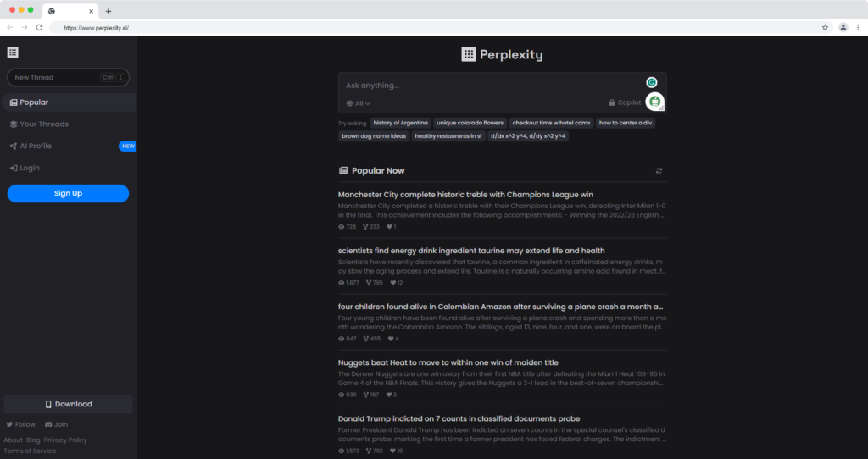Click the Perplexity grid logo in sidebar

[x=13, y=53]
